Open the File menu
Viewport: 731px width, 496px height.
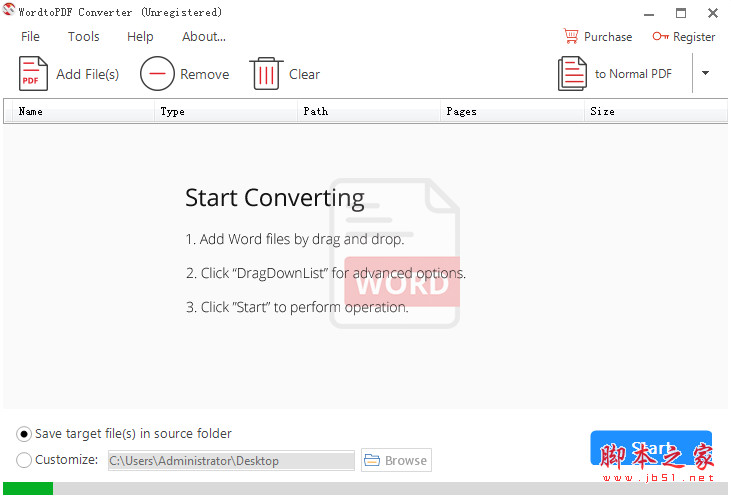click(30, 36)
